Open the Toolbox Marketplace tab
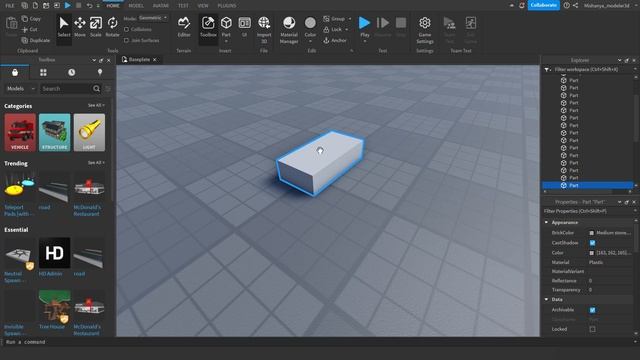 15,72
